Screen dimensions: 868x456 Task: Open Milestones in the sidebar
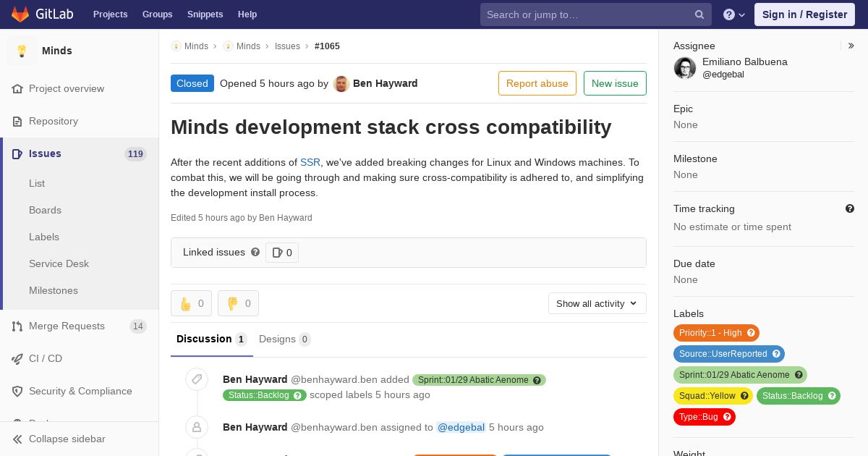coord(54,290)
